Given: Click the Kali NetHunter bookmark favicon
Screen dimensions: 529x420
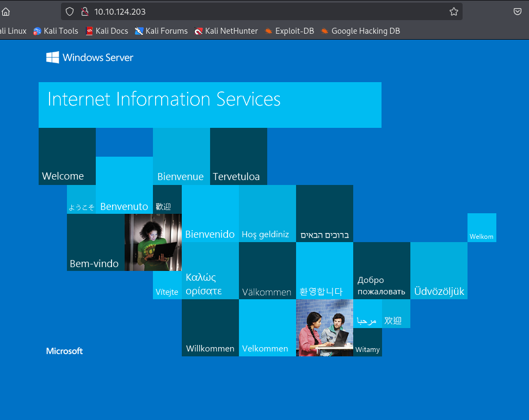Looking at the screenshot, I should click(x=198, y=32).
